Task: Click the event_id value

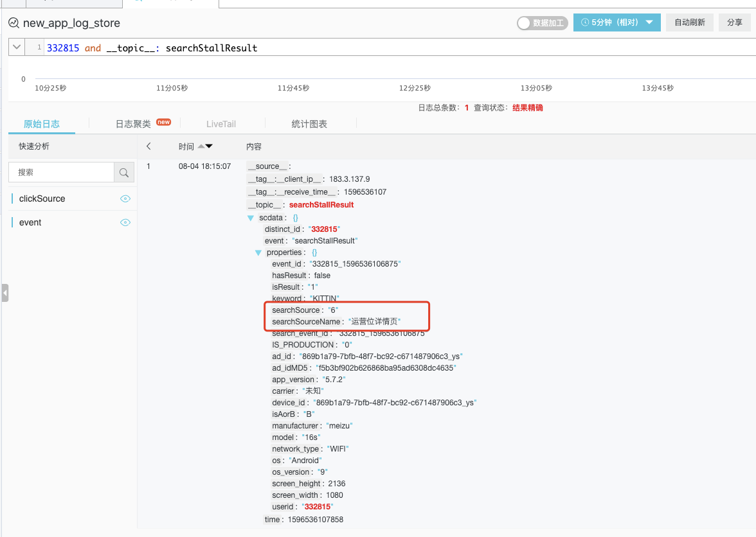Action: click(x=355, y=264)
